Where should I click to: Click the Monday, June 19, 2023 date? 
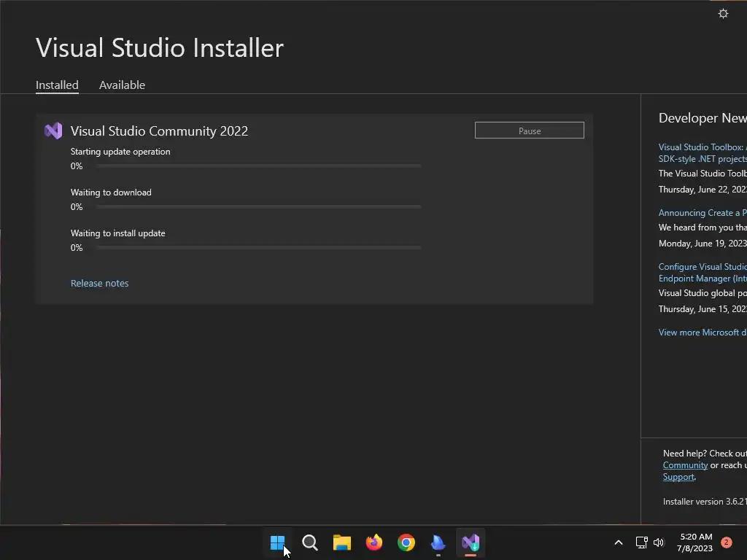pyautogui.click(x=703, y=244)
